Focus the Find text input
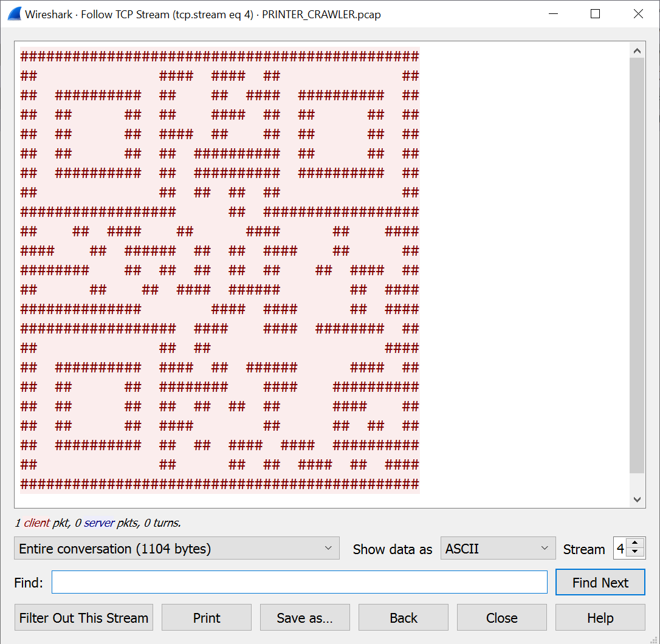The image size is (660, 644). 299,582
